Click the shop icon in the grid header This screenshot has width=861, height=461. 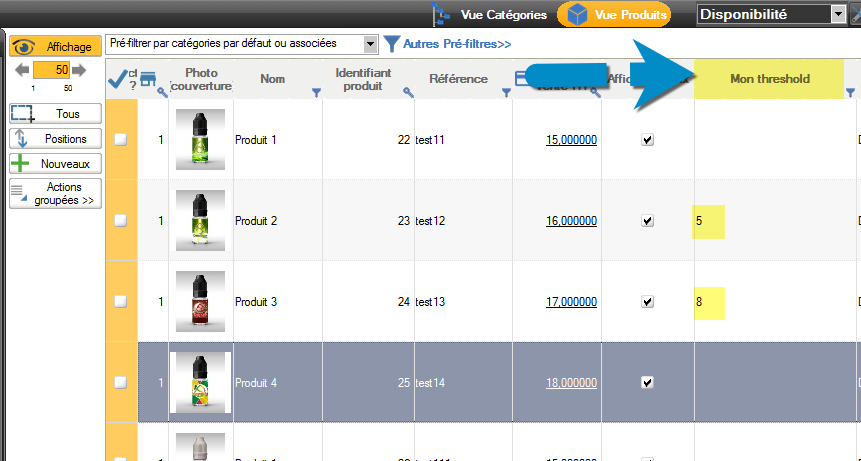pos(149,79)
